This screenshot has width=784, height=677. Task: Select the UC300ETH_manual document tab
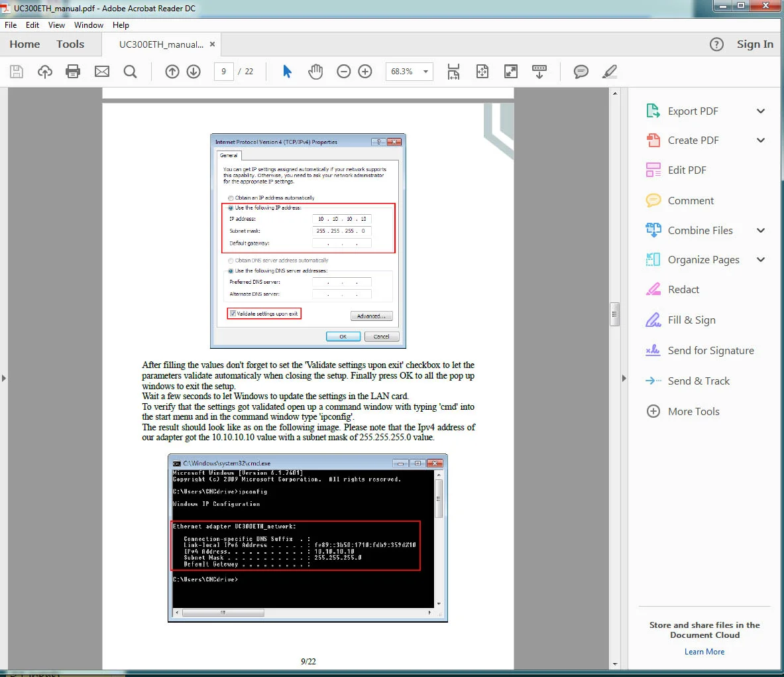click(161, 44)
